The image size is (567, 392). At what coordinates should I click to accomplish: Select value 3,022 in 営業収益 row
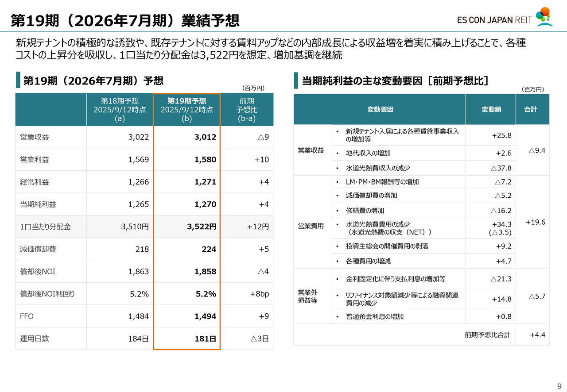click(x=139, y=137)
